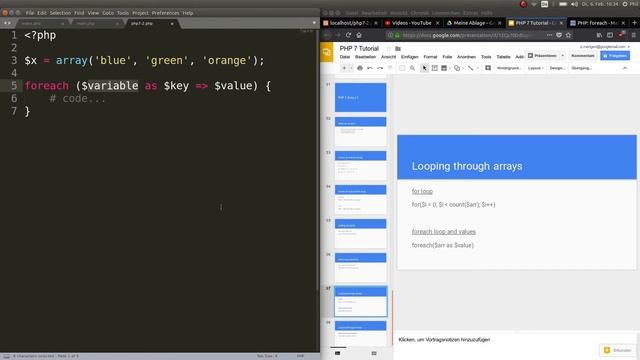
Task: Switch to the Meine Ablage browser tab
Action: tap(473, 23)
